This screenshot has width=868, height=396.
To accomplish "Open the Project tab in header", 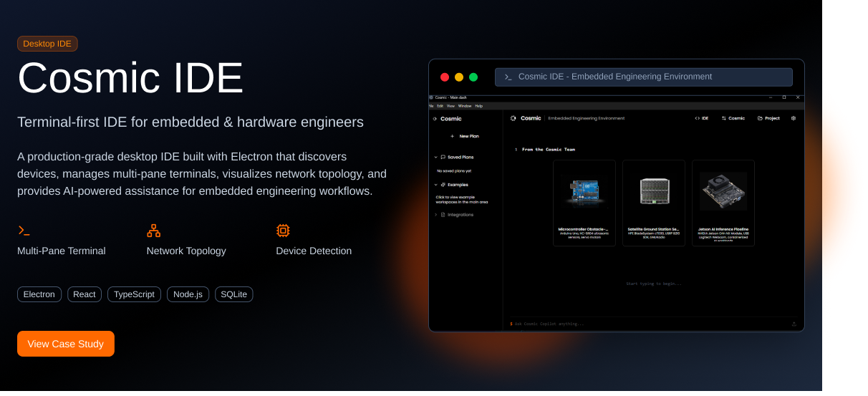I will (768, 118).
